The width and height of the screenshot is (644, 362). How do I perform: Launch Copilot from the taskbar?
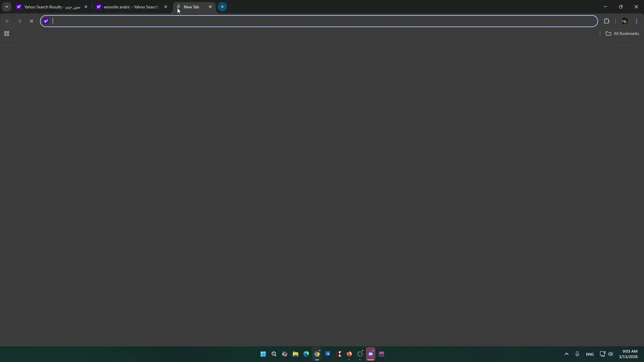click(285, 354)
